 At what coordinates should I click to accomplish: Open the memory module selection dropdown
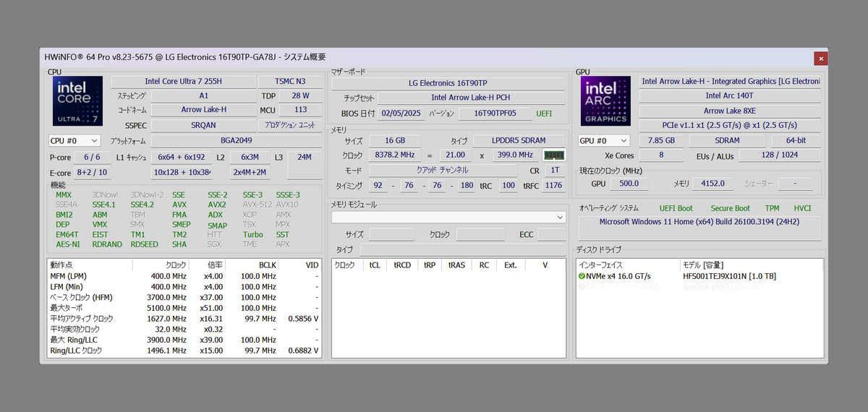pos(448,217)
